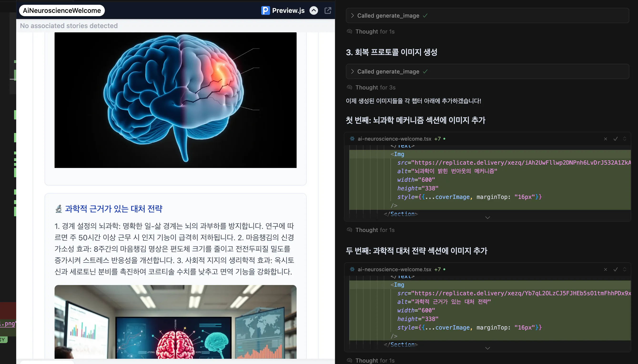Accept changes with the checkmark on first code block

(x=615, y=139)
